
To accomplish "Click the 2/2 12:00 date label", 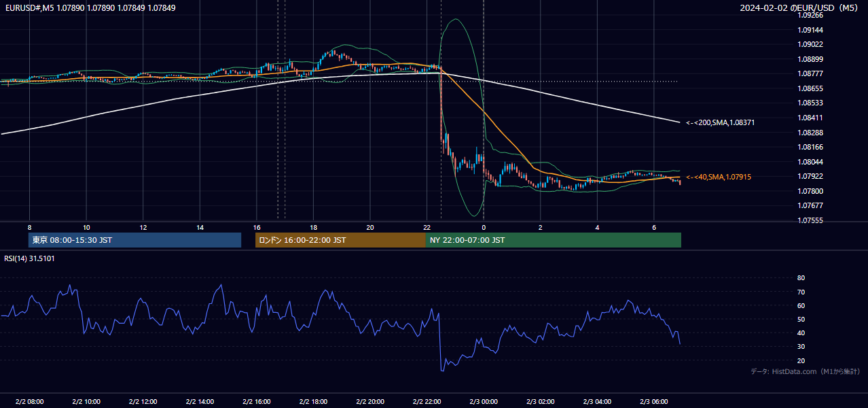I will (x=143, y=401).
